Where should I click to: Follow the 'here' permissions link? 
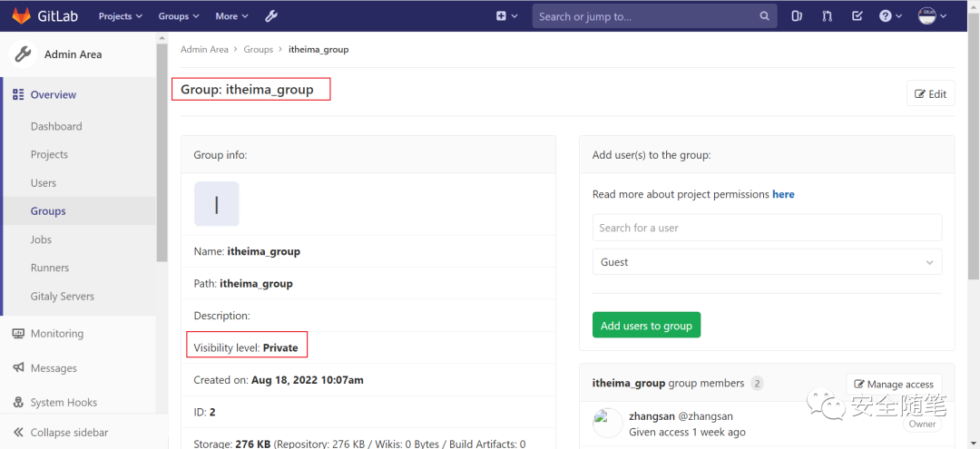(x=783, y=194)
